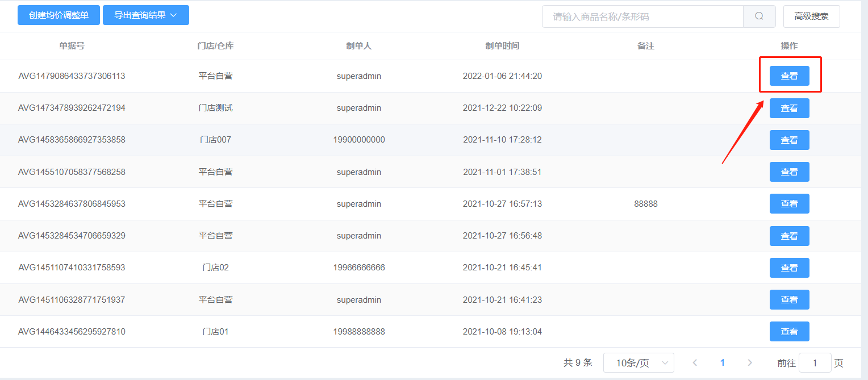Click timestamp 2021-10-21 16:41:23
The height and width of the screenshot is (380, 868).
pos(502,299)
